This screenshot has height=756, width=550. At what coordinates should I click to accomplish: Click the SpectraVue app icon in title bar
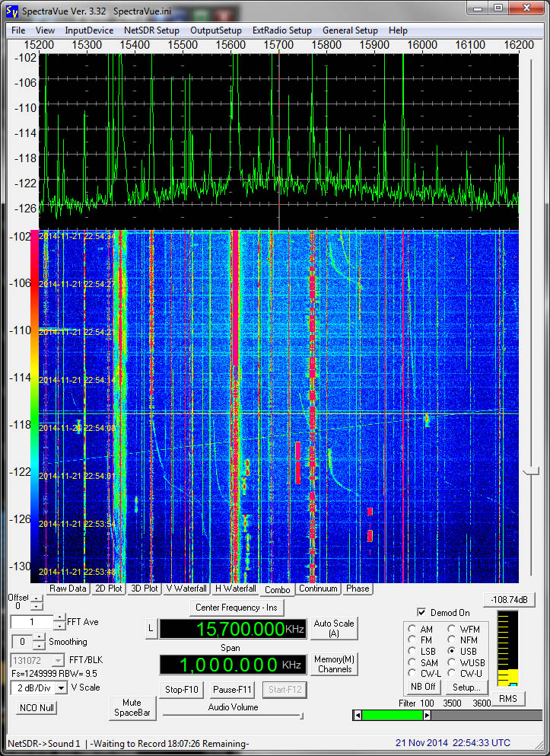11,10
